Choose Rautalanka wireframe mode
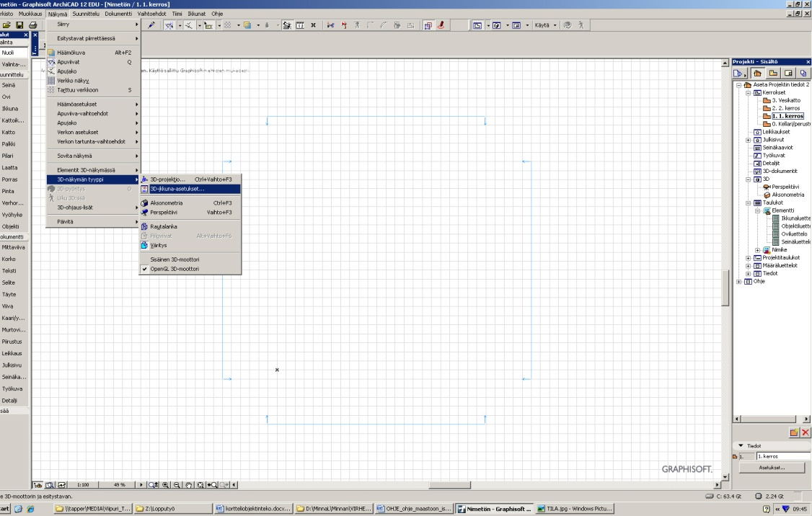812x516 pixels. pos(190,226)
